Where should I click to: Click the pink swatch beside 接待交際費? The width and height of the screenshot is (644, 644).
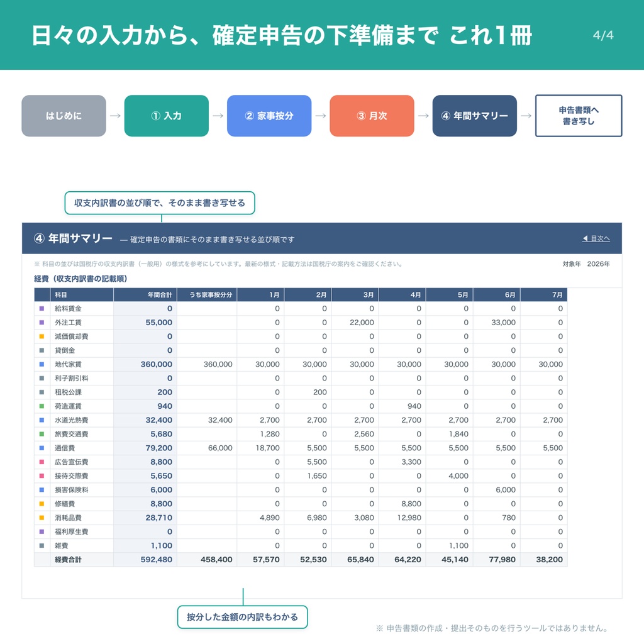click(x=42, y=476)
